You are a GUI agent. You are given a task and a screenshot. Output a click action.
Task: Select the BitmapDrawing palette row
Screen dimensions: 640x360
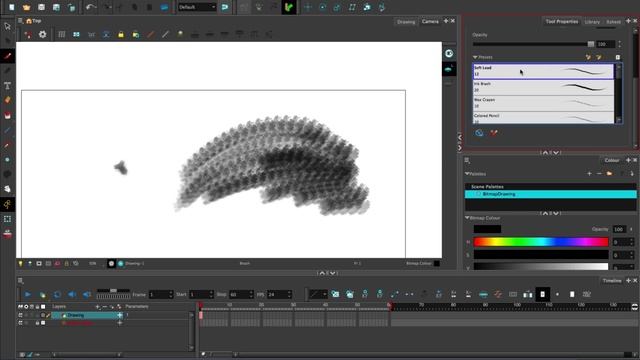coord(551,194)
